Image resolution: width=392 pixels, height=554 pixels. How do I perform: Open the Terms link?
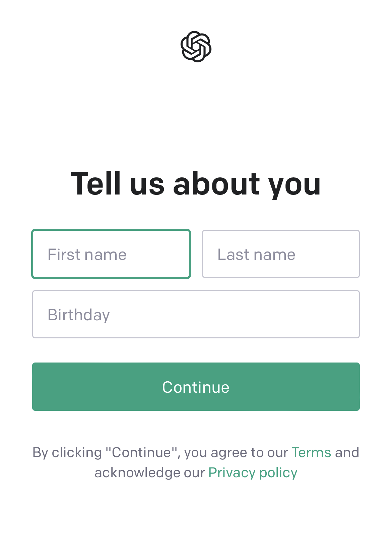[311, 452]
